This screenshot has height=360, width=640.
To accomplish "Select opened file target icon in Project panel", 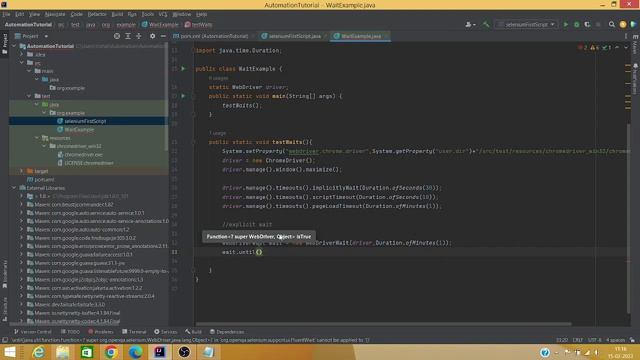I will coord(117,36).
